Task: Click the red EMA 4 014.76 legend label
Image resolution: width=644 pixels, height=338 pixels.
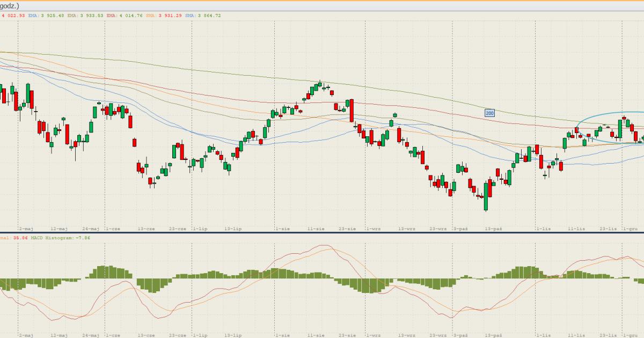Action: [124, 16]
